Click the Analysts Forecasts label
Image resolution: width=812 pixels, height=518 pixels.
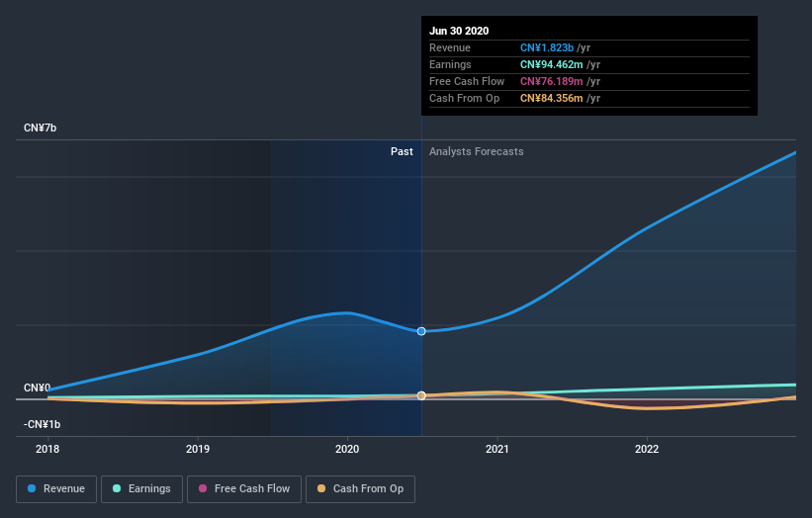pos(477,151)
